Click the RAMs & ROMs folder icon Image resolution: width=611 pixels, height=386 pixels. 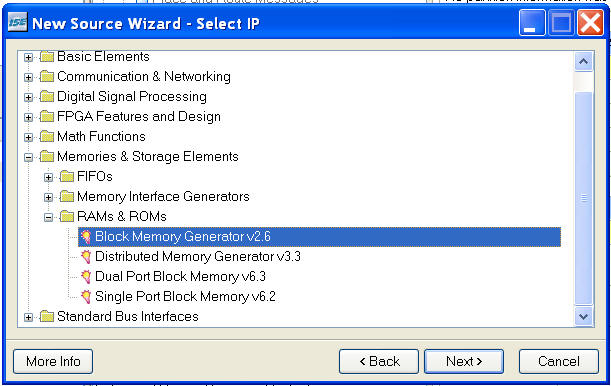67,216
